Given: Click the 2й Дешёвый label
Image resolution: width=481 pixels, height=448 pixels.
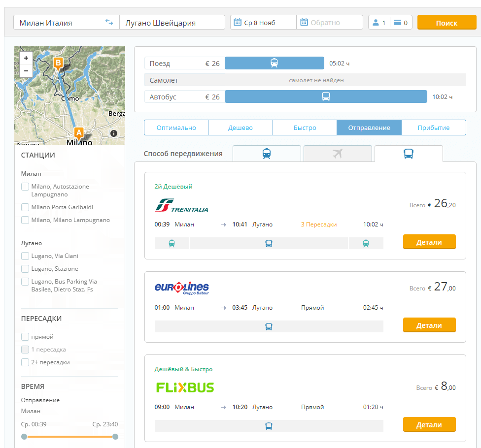Looking at the screenshot, I should pos(173,186).
